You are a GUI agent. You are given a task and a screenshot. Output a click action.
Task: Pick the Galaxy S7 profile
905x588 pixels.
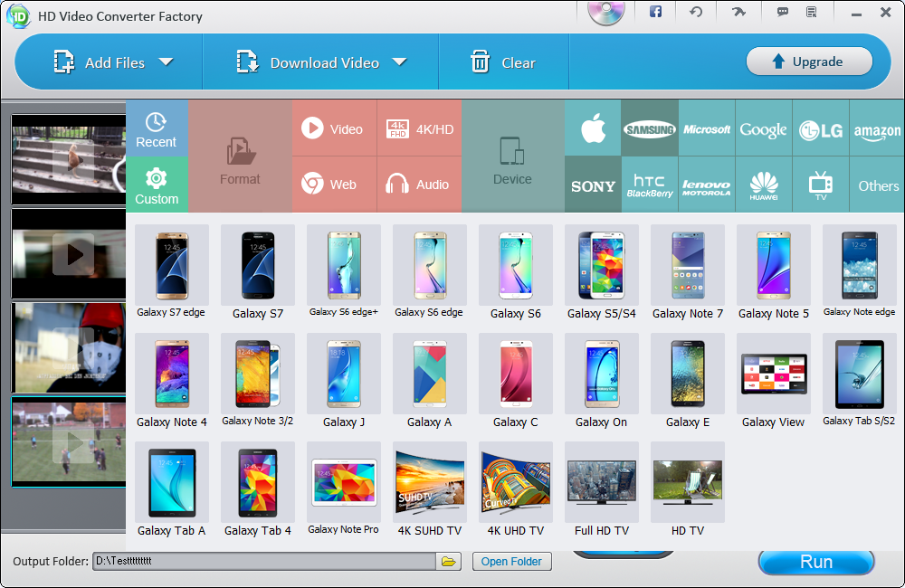point(257,272)
